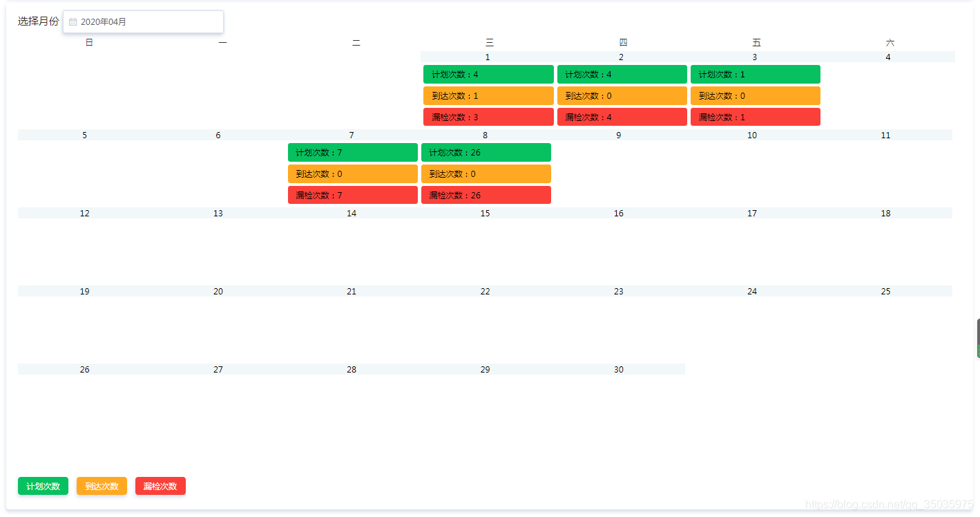Viewport: 980px width, 517px height.
Task: Click date 19 in the calendar
Action: pyautogui.click(x=85, y=291)
